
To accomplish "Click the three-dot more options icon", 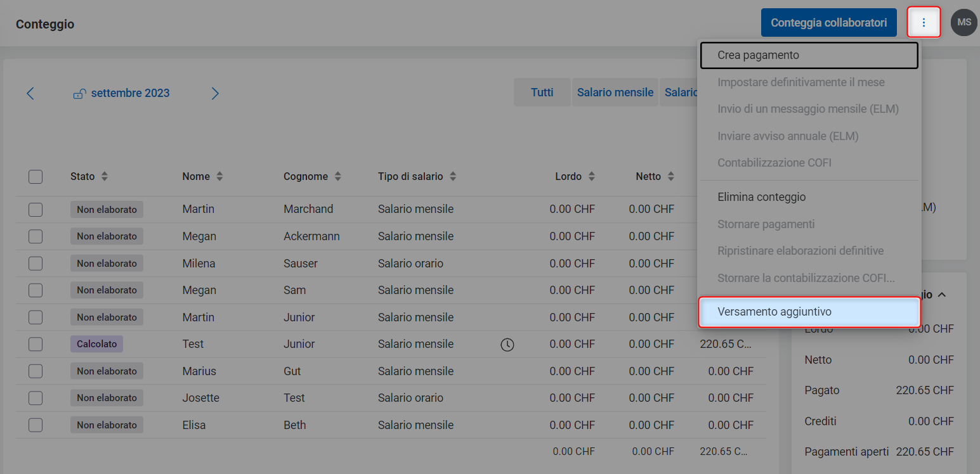I will (924, 23).
